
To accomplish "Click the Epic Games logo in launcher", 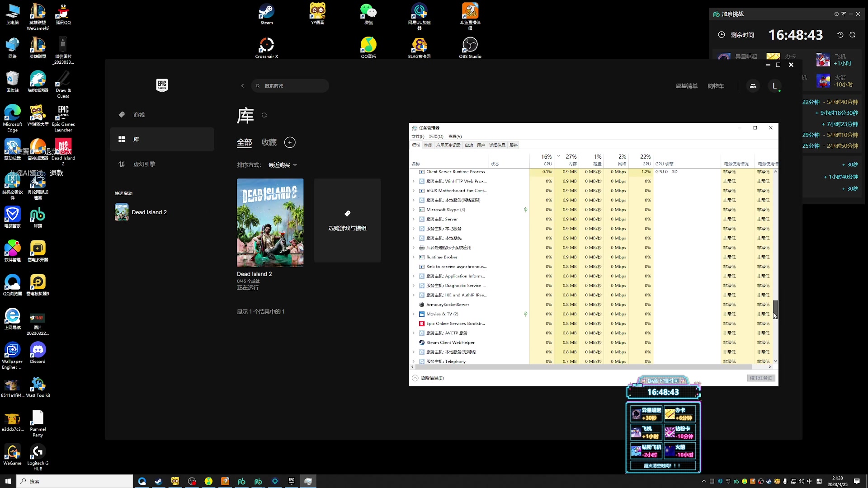I will pyautogui.click(x=162, y=85).
